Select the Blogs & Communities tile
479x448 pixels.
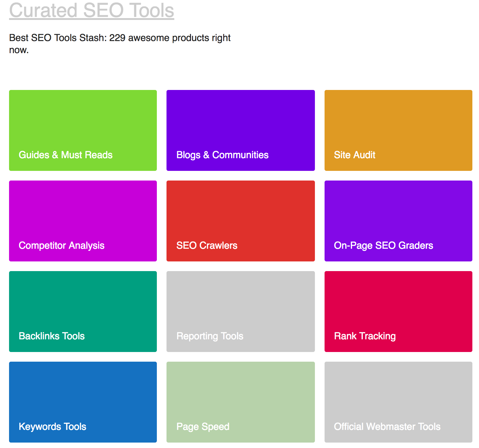[x=240, y=130]
